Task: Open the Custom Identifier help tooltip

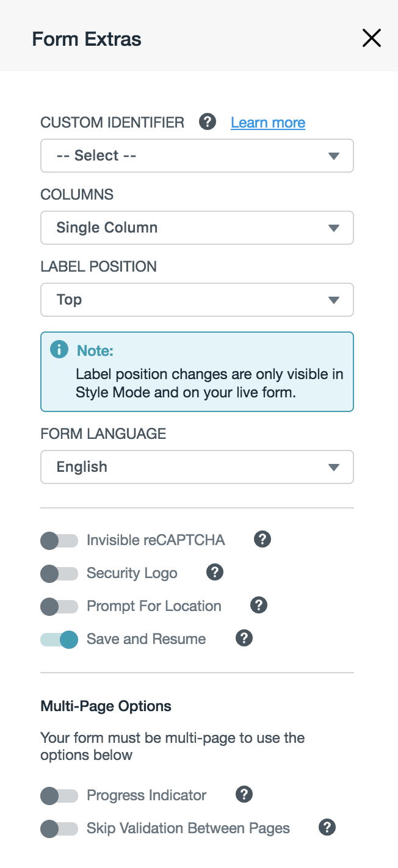Action: pos(207,122)
